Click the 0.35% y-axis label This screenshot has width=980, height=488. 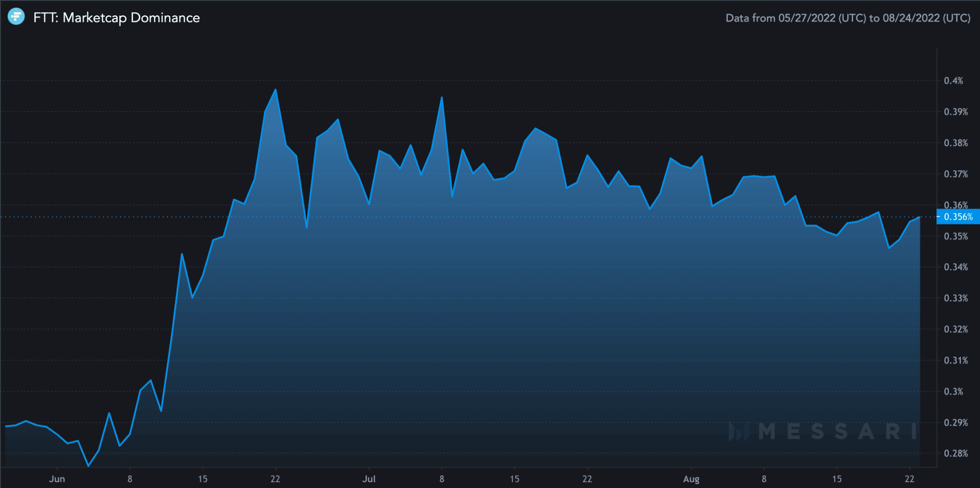pos(956,236)
